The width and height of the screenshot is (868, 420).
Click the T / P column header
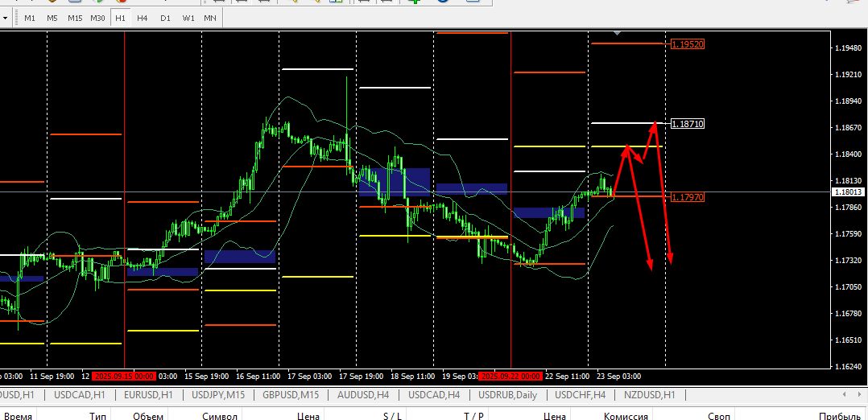click(x=473, y=417)
